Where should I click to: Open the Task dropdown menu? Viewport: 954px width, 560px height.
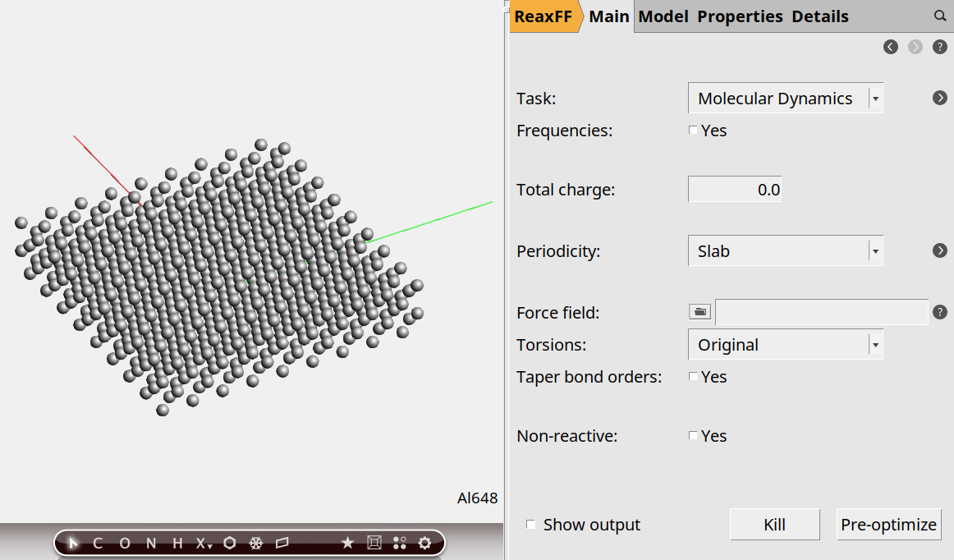pyautogui.click(x=785, y=99)
